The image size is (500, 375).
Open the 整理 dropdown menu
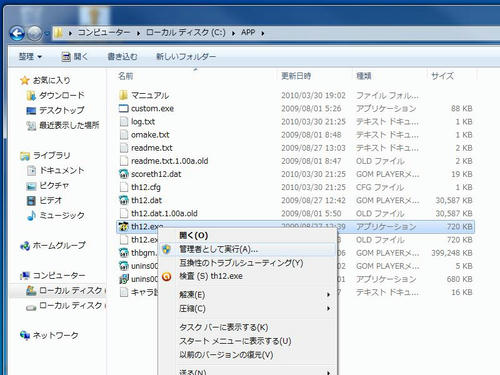30,57
